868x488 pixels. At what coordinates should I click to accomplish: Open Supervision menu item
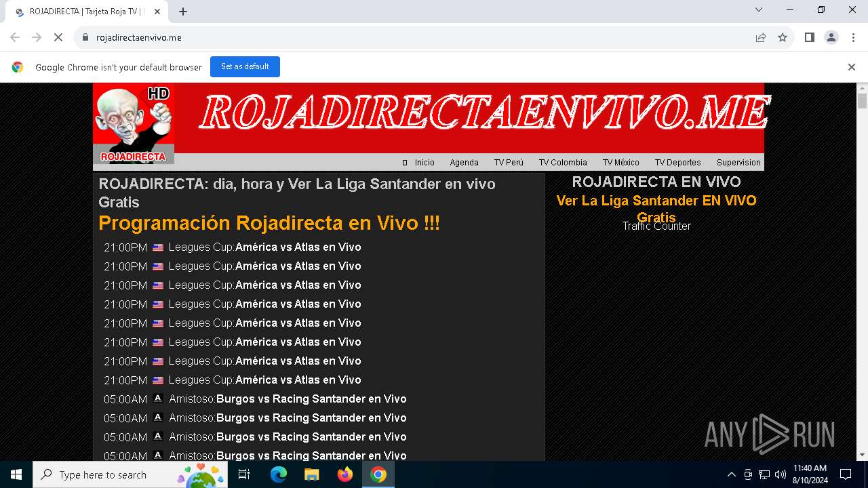click(738, 163)
